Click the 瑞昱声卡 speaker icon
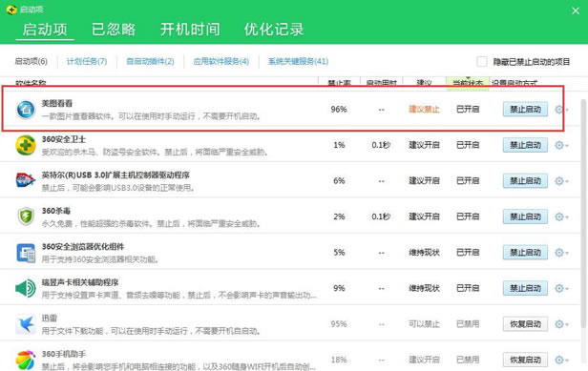 click(x=26, y=288)
